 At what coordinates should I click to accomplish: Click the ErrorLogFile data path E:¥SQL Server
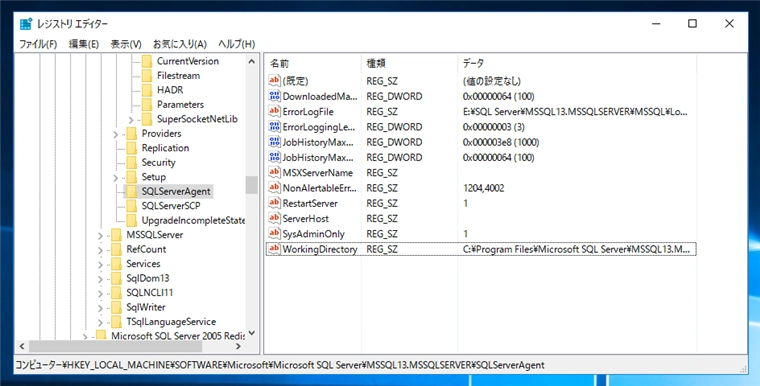point(575,112)
